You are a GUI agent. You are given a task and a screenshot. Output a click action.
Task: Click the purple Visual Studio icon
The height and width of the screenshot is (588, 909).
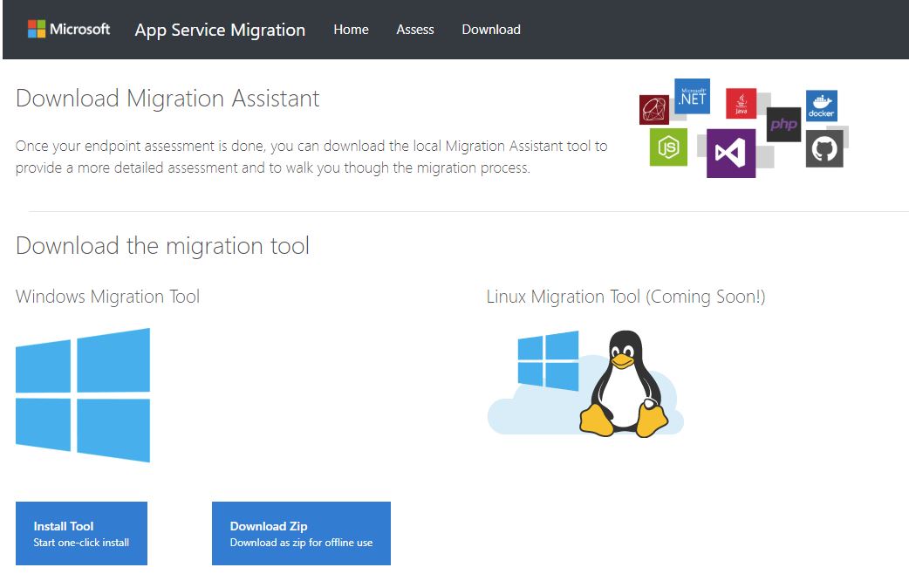pos(730,153)
